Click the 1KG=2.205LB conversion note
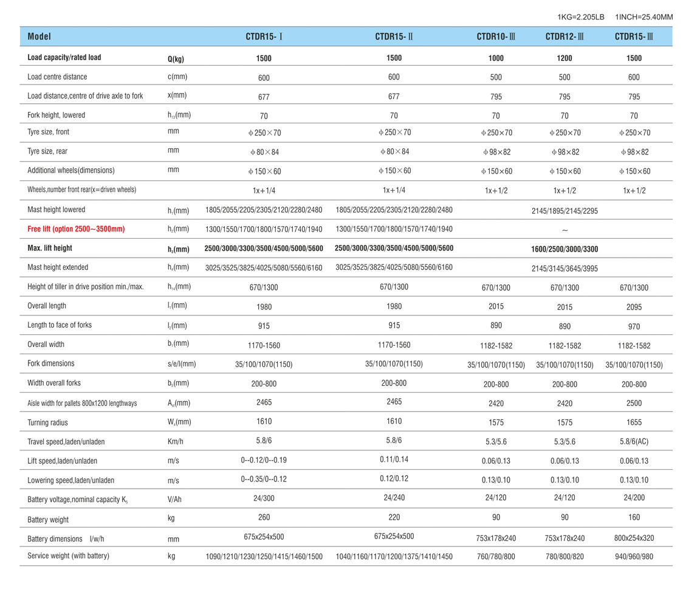The width and height of the screenshot is (700, 598). click(x=581, y=17)
